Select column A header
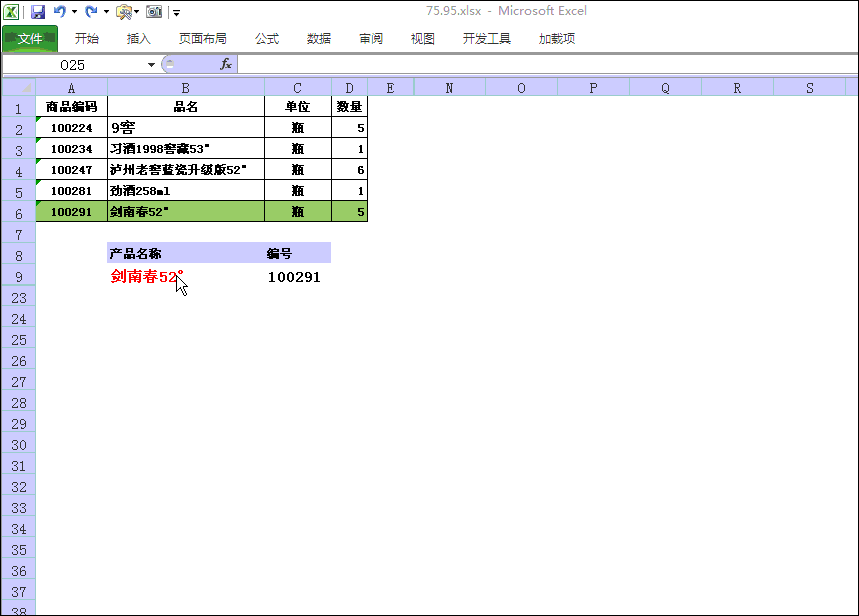Image resolution: width=859 pixels, height=616 pixels. pos(71,88)
